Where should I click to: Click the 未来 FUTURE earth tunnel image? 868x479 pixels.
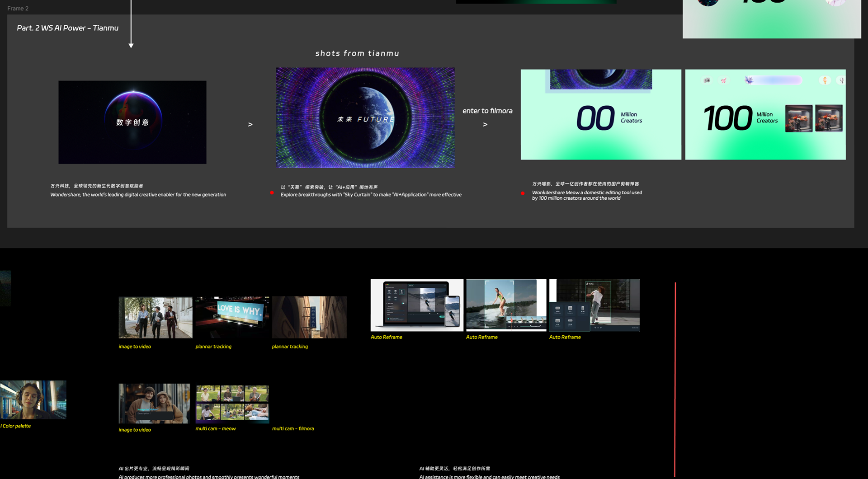coord(365,118)
